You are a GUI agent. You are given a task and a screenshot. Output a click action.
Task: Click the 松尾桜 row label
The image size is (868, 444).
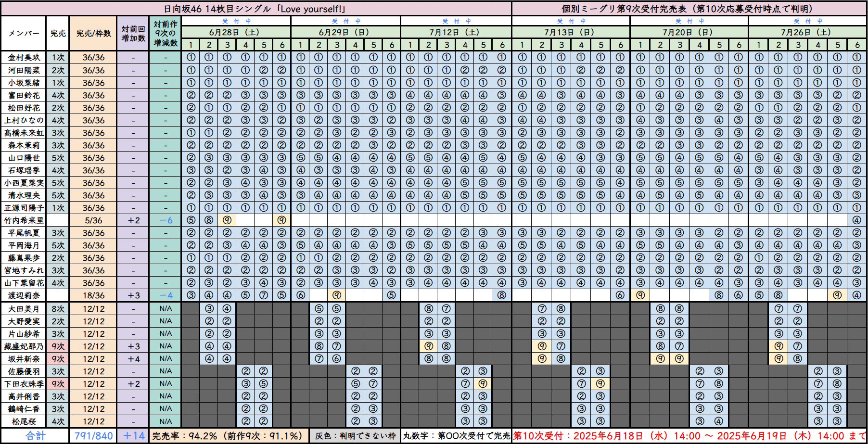(24, 421)
